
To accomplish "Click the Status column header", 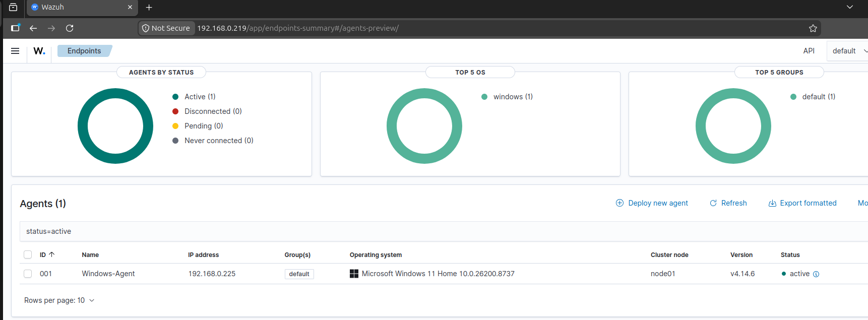I will coord(790,255).
